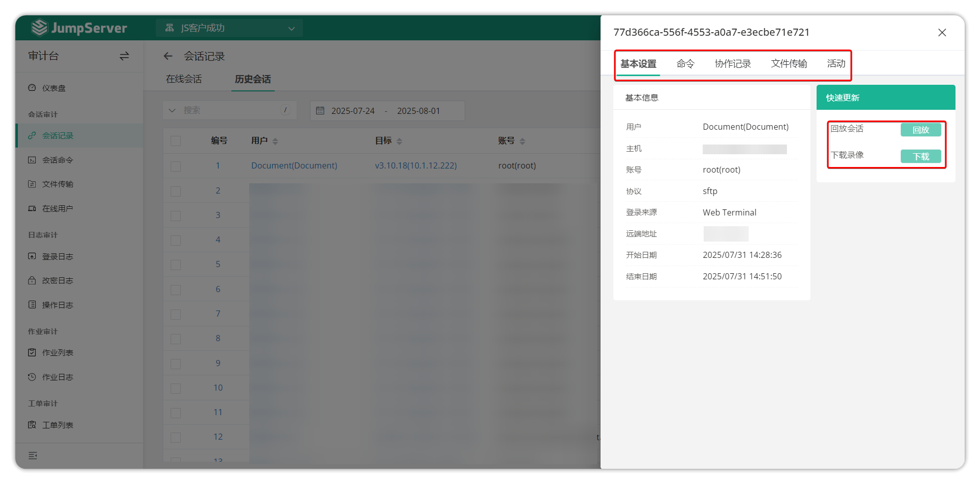Viewport: 980px width, 479px height.
Task: Open 在线用户 in the sidebar
Action: 58,208
